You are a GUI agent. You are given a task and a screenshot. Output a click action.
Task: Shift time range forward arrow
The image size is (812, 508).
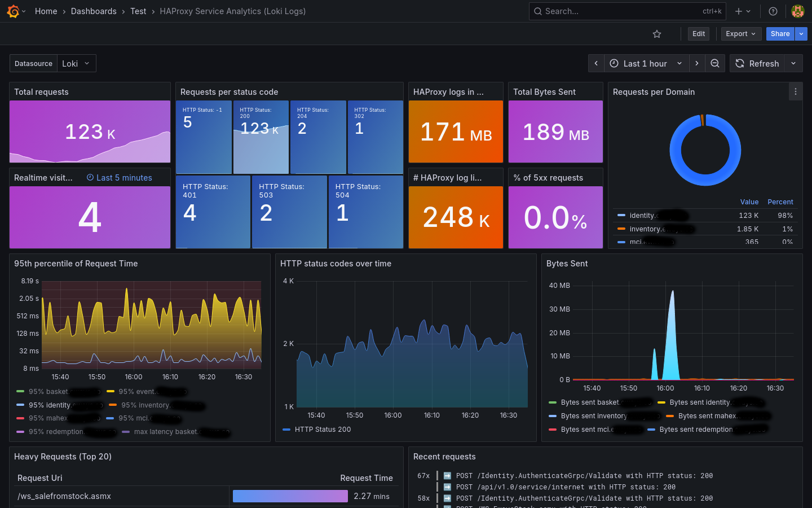[697, 64]
